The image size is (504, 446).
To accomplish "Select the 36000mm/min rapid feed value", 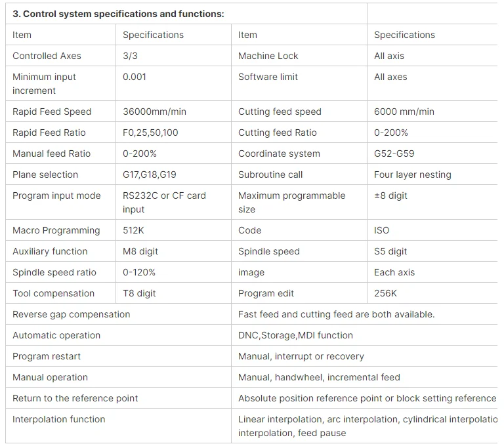I will coord(154,111).
